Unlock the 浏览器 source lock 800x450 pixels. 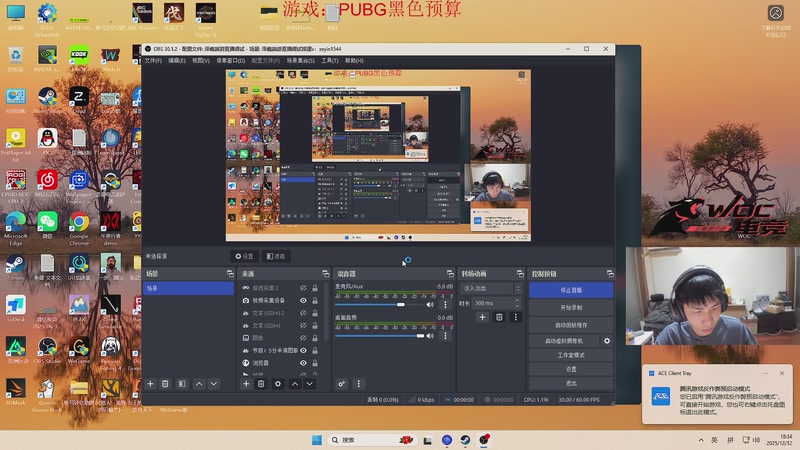pyautogui.click(x=315, y=363)
